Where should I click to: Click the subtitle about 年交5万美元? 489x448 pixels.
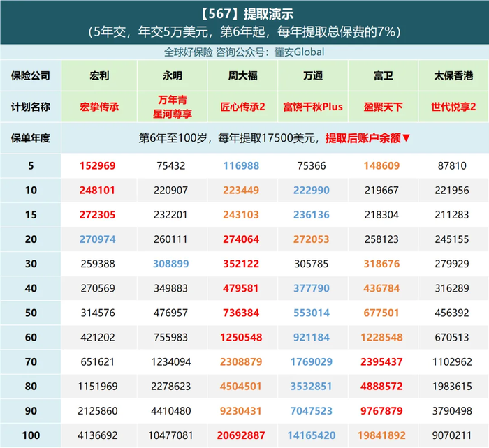pyautogui.click(x=245, y=32)
